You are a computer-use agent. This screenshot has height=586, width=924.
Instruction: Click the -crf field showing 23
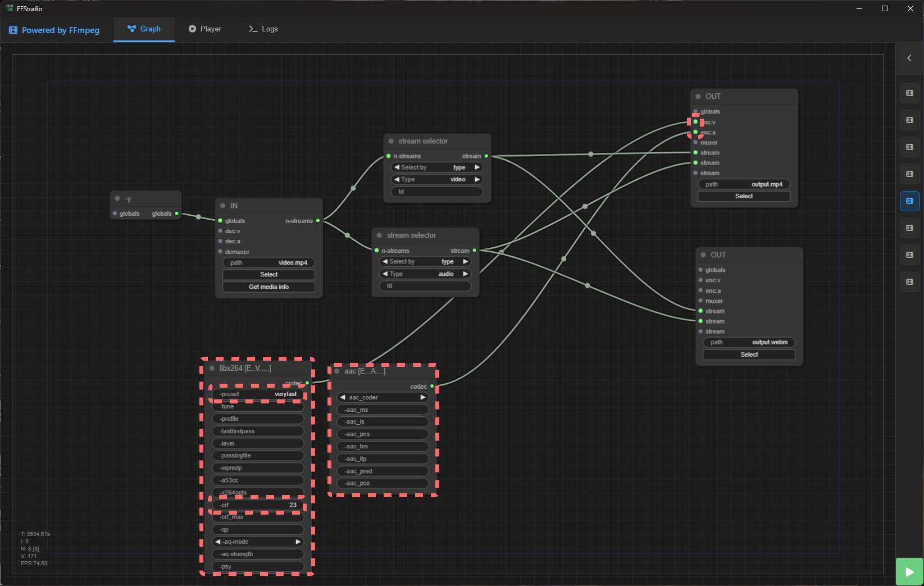click(258, 505)
